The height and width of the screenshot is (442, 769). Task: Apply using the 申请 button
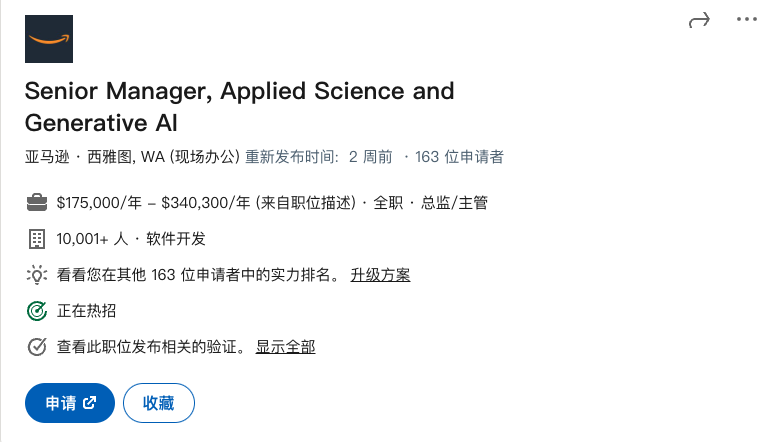pos(70,403)
